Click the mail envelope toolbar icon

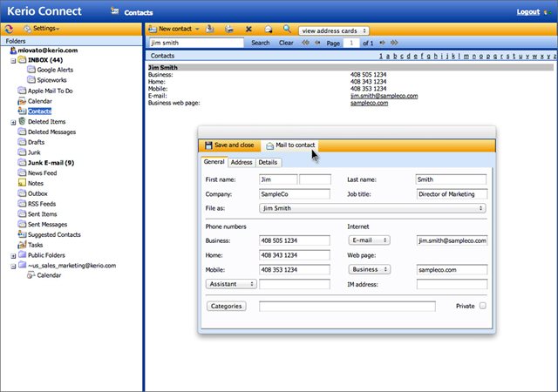[269, 29]
